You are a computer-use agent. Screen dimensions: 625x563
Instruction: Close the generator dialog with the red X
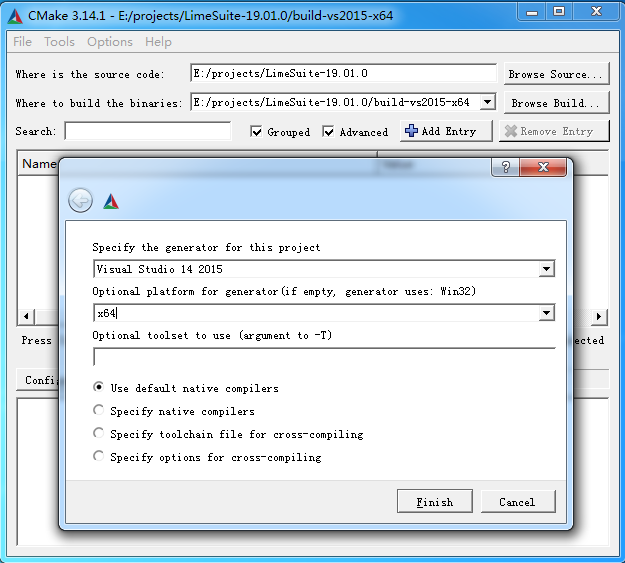coord(543,167)
